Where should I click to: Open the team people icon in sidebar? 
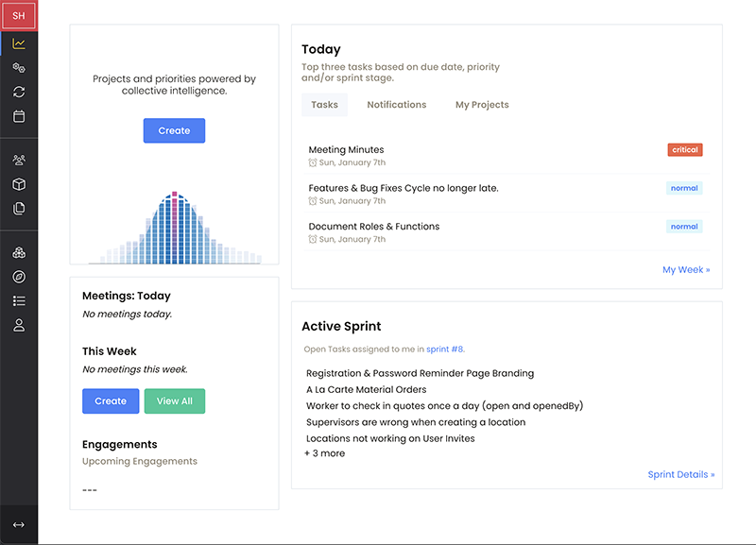coord(19,160)
